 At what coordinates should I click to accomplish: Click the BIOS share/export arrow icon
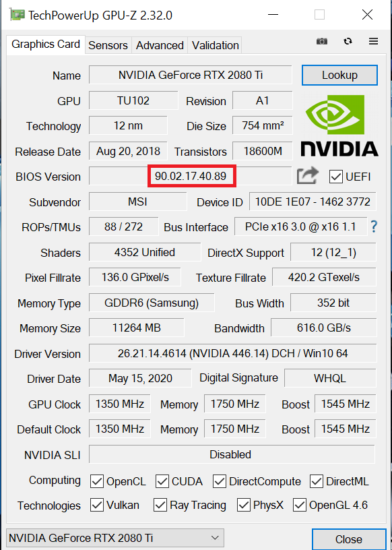(x=308, y=176)
